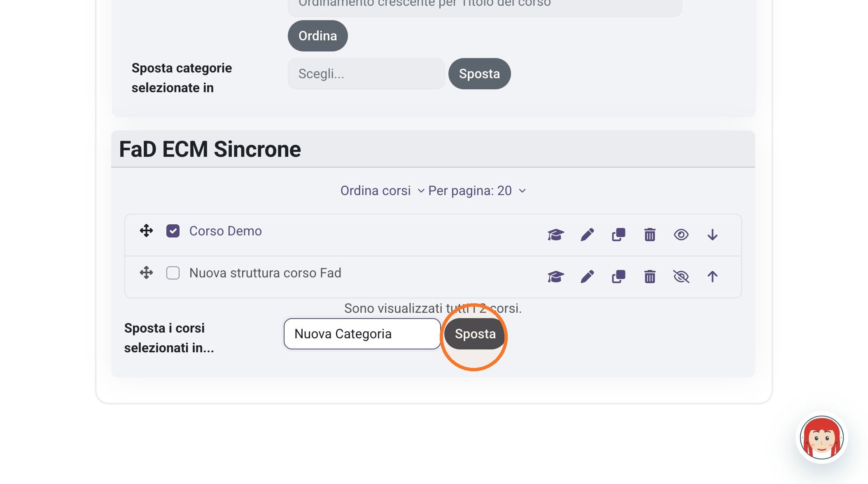Click the 'Sposta i corsi selezionati in...' label
This screenshot has width=868, height=484.
tap(169, 338)
